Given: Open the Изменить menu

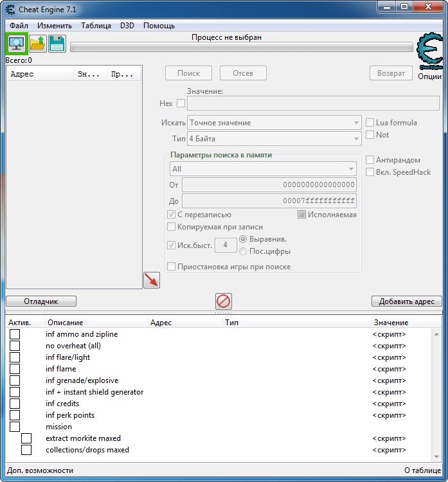Looking at the screenshot, I should 55,26.
